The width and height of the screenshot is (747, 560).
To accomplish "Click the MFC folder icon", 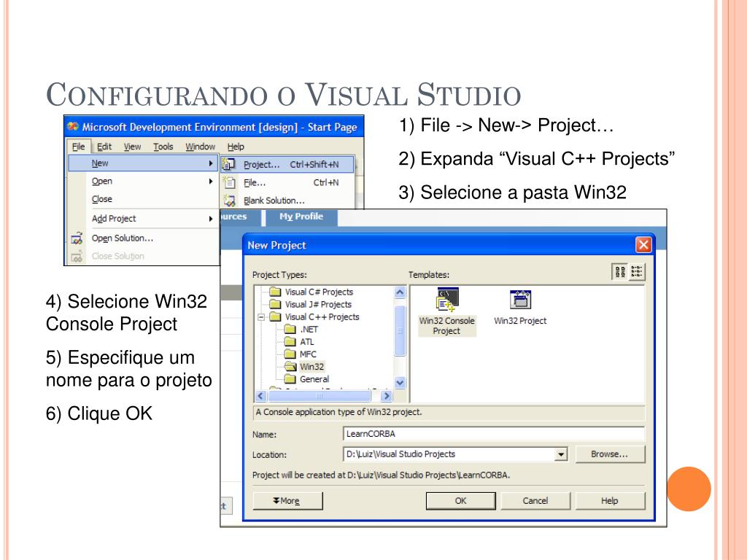I will coord(290,354).
